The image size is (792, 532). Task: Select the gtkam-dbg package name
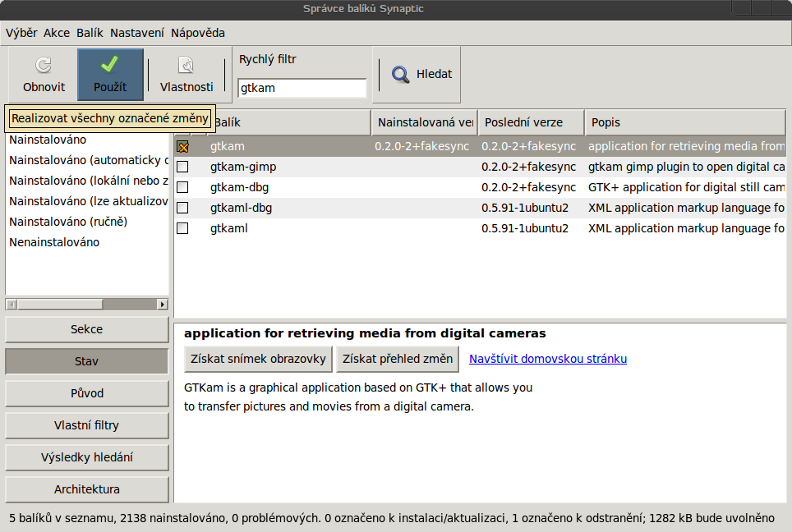239,187
